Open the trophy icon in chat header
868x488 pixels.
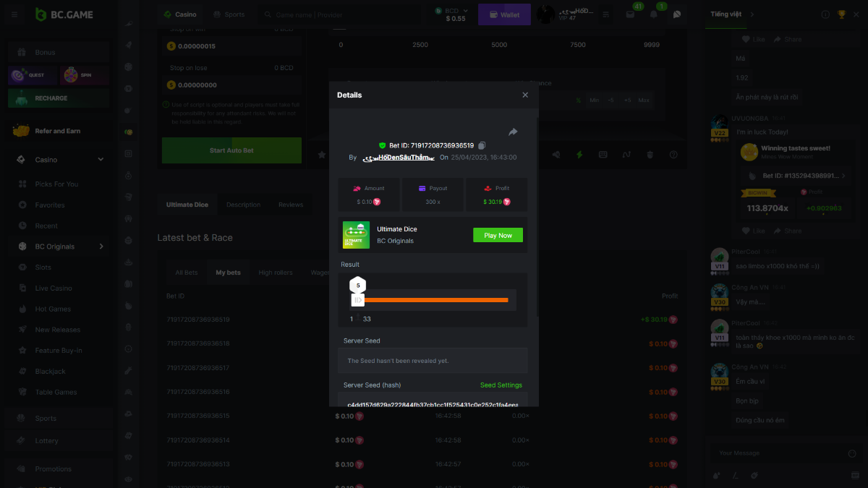841,14
